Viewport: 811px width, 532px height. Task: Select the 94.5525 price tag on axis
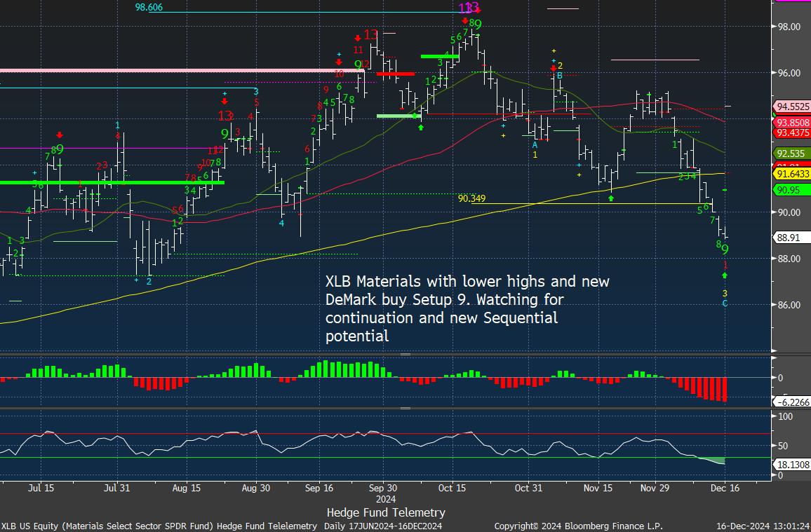tap(791, 107)
